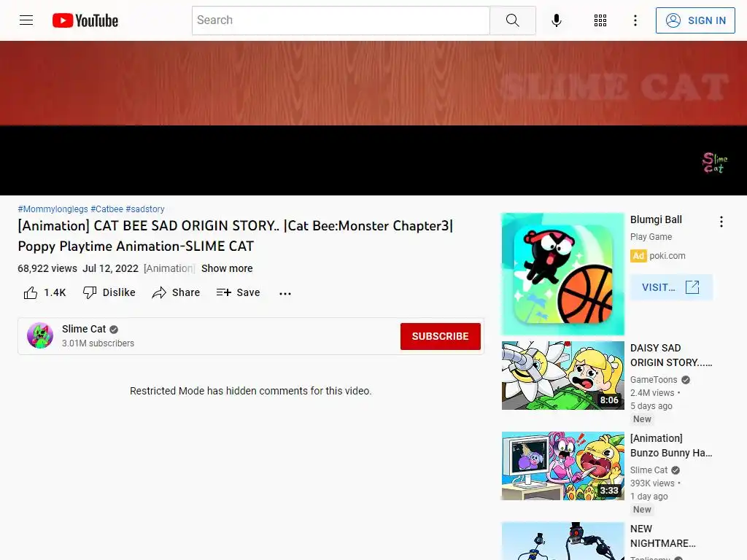Open more actions ellipsis under video
The width and height of the screenshot is (747, 560).
pyautogui.click(x=285, y=293)
